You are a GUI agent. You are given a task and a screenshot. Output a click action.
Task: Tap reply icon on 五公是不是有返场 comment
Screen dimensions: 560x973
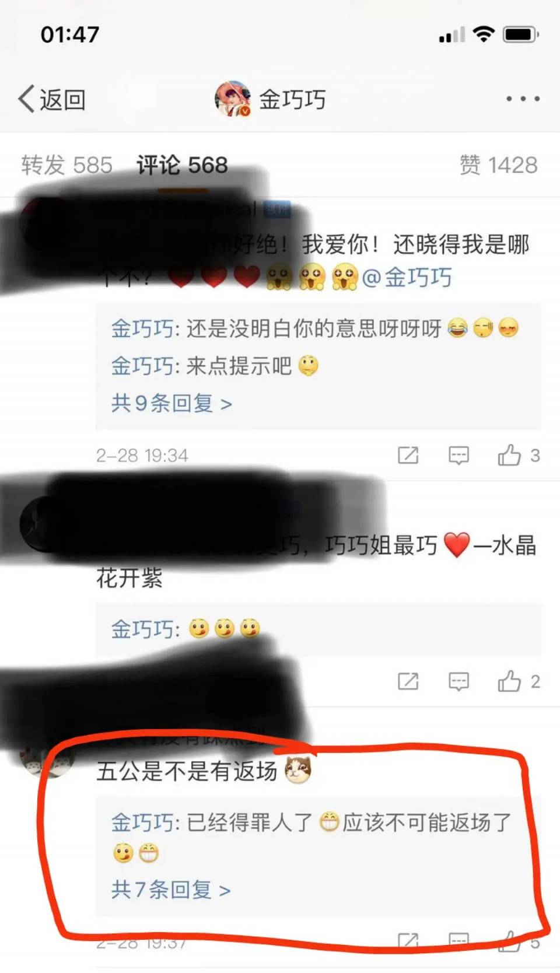click(459, 940)
